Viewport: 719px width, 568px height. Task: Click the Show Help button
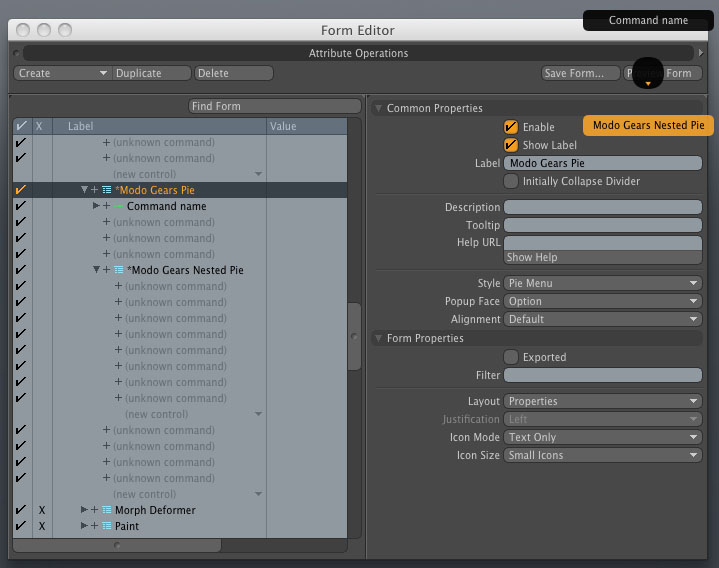pyautogui.click(x=603, y=257)
